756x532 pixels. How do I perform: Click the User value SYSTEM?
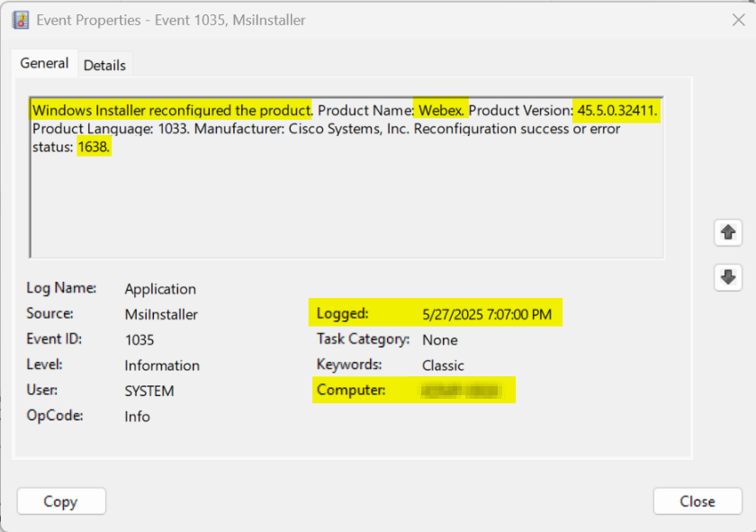[149, 391]
